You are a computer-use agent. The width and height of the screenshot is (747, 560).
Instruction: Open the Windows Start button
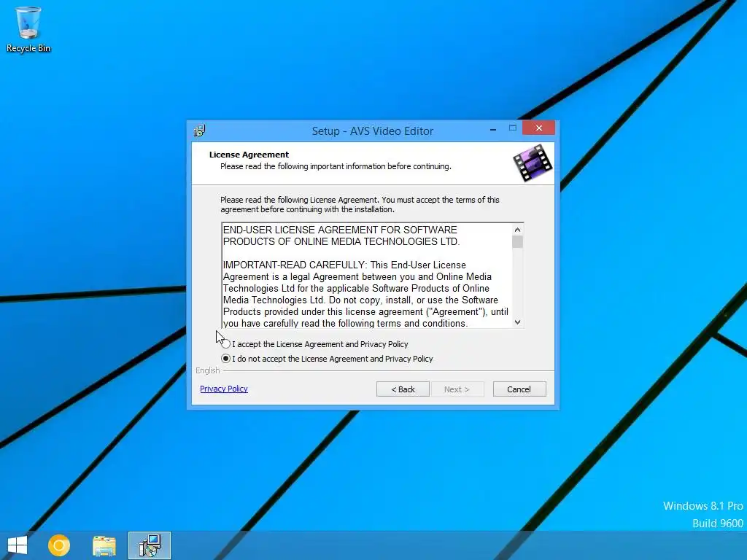(x=18, y=545)
